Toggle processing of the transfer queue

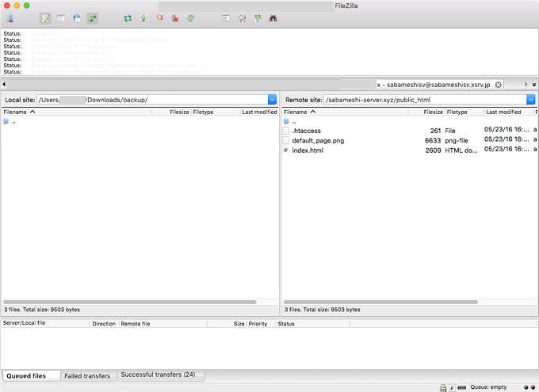click(143, 18)
